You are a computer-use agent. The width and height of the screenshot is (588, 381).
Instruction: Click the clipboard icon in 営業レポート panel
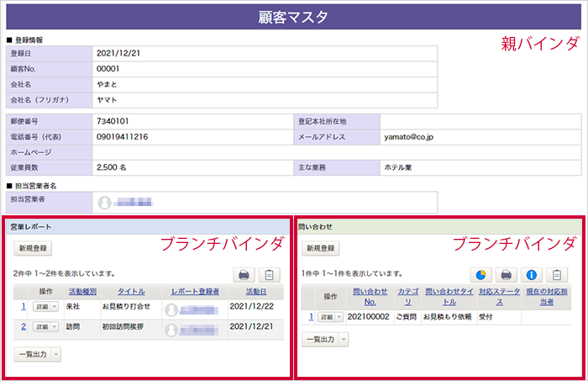click(x=269, y=275)
